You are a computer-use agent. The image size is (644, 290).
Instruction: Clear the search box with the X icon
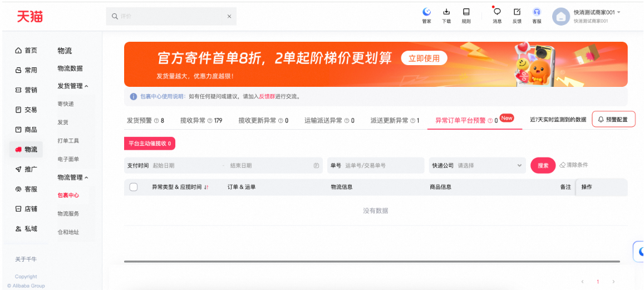coord(229,17)
